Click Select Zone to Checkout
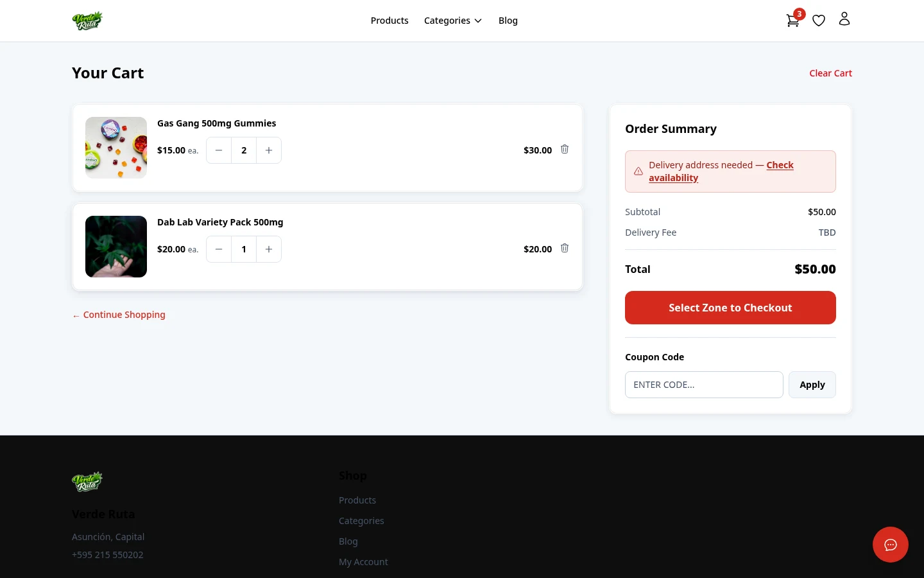The image size is (924, 578). tap(730, 308)
